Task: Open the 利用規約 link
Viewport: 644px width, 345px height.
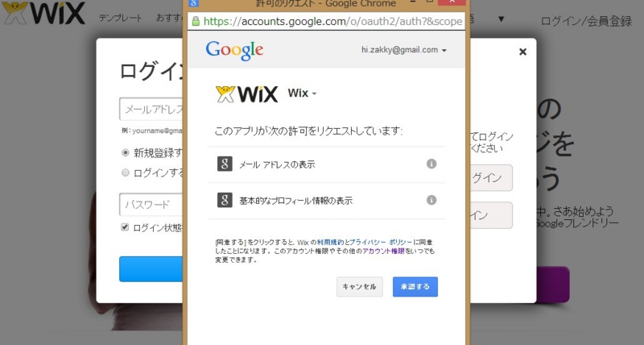Action: [x=330, y=243]
